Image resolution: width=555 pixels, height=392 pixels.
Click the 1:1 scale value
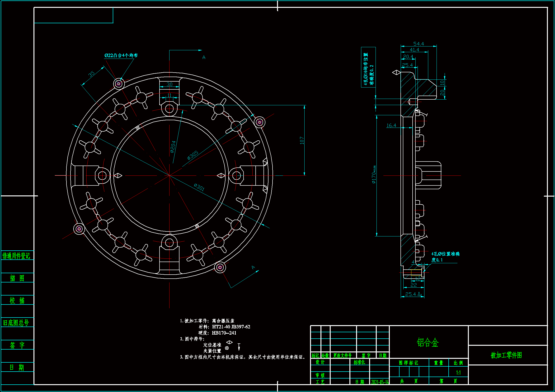point(458,373)
